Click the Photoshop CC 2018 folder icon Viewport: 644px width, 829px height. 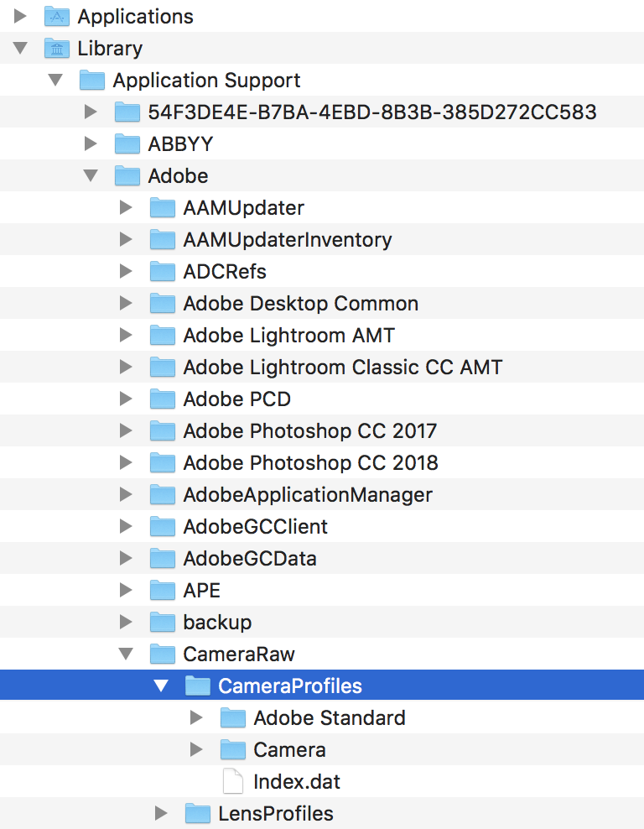point(163,462)
